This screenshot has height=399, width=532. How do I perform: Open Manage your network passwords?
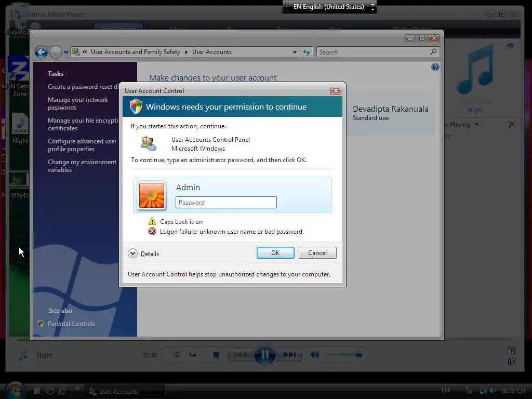pyautogui.click(x=78, y=103)
